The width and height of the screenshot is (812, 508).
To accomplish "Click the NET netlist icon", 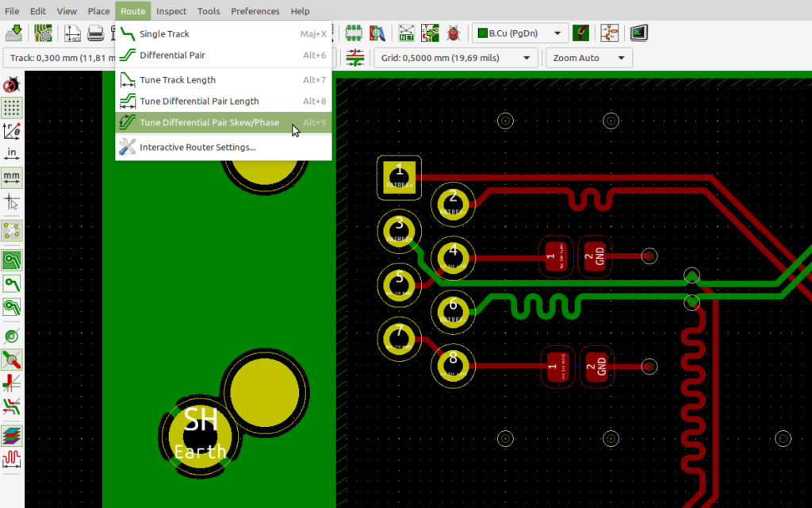I will pyautogui.click(x=407, y=33).
